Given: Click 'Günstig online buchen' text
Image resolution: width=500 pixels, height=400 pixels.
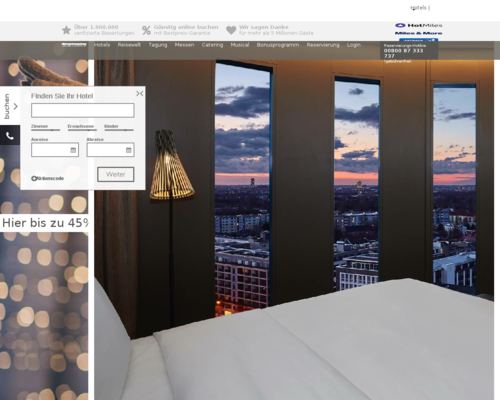Looking at the screenshot, I should (186, 27).
